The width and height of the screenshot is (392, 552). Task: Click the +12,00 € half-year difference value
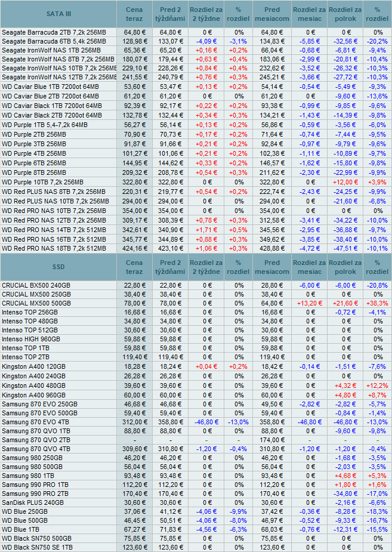point(345,182)
